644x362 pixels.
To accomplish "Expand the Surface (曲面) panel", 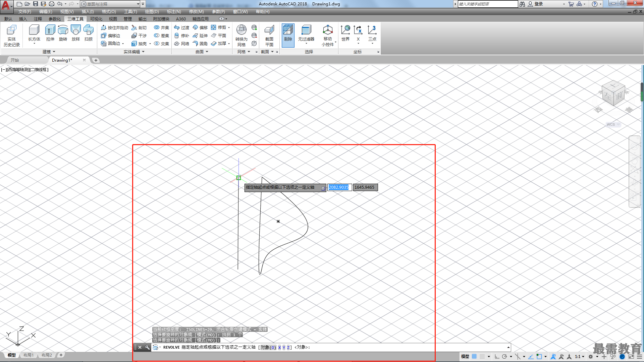I will click(x=202, y=52).
